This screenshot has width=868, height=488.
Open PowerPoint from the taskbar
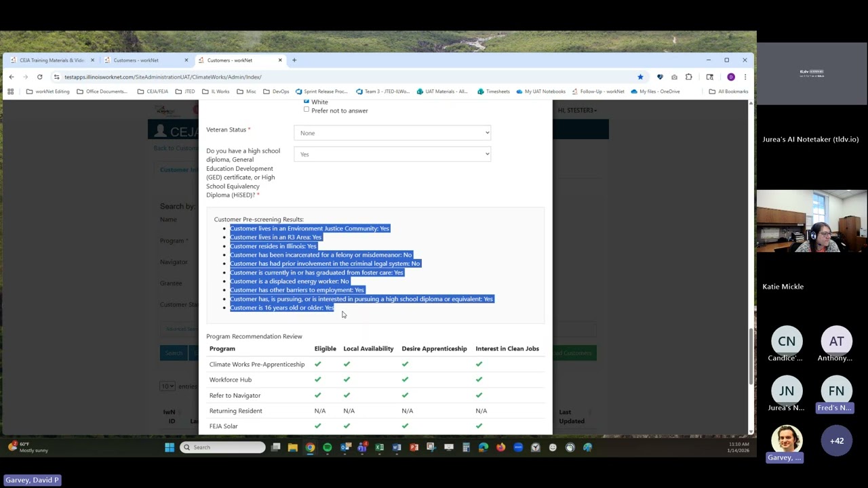(x=414, y=447)
